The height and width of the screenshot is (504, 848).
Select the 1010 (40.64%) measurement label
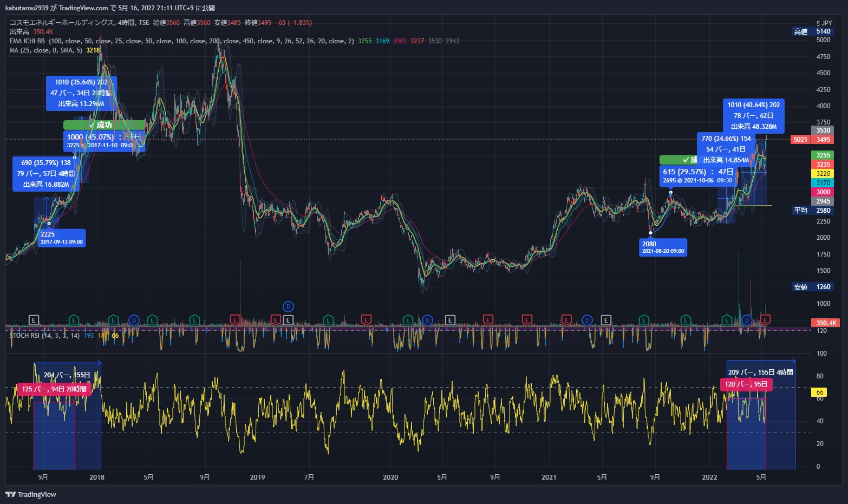point(753,115)
